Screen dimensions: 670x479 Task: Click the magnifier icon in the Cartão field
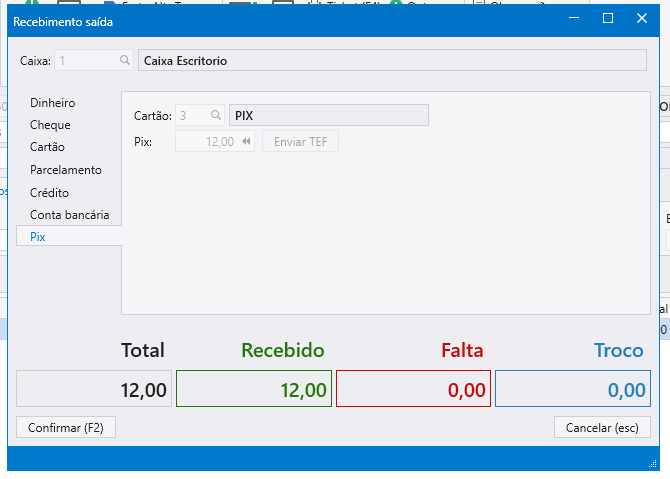point(215,116)
